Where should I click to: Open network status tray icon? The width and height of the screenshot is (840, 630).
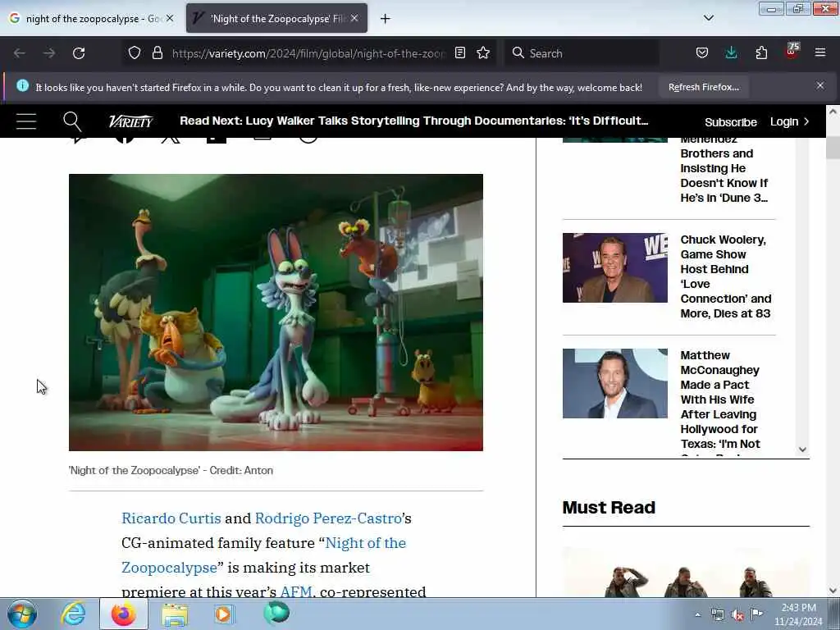(717, 615)
